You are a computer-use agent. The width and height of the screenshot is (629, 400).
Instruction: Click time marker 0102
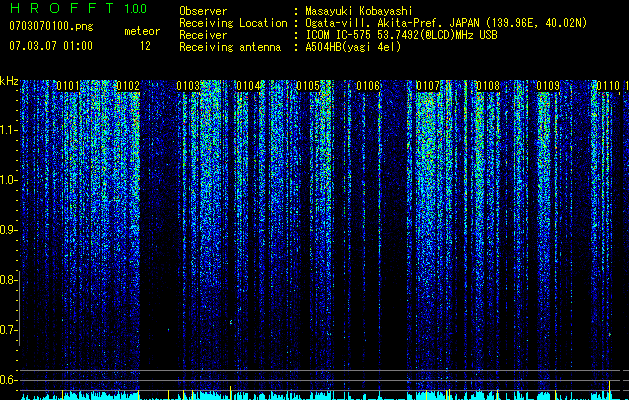[x=128, y=86]
